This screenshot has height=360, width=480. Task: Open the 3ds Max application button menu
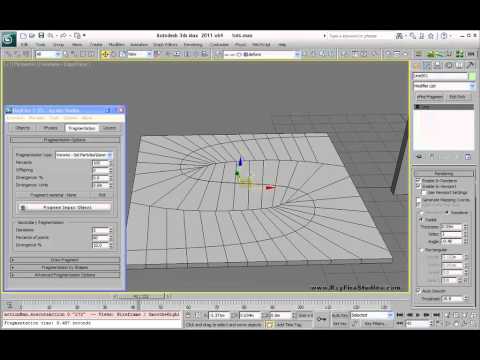point(8,39)
